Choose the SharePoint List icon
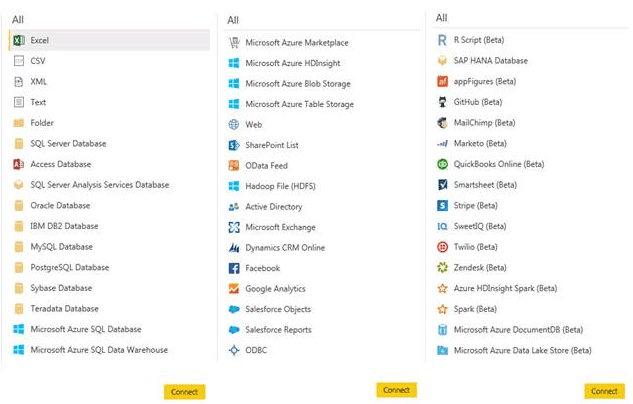This screenshot has width=633, height=404. (x=234, y=145)
